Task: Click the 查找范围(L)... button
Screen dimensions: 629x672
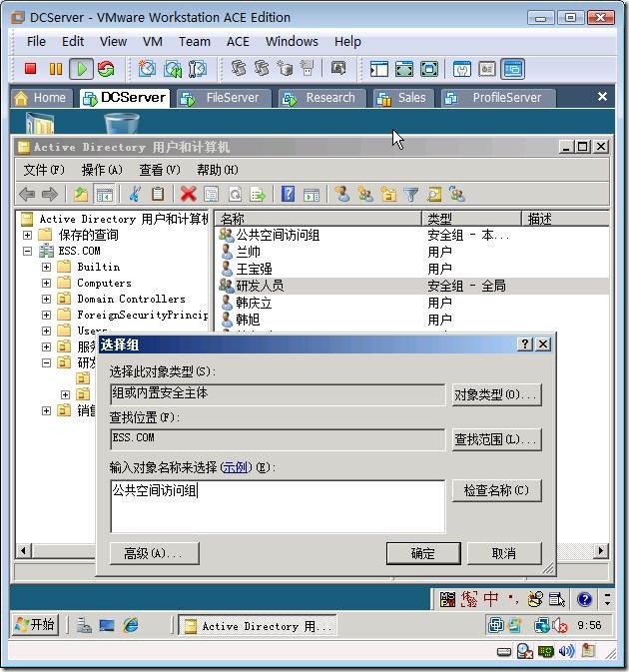Action: [x=496, y=439]
